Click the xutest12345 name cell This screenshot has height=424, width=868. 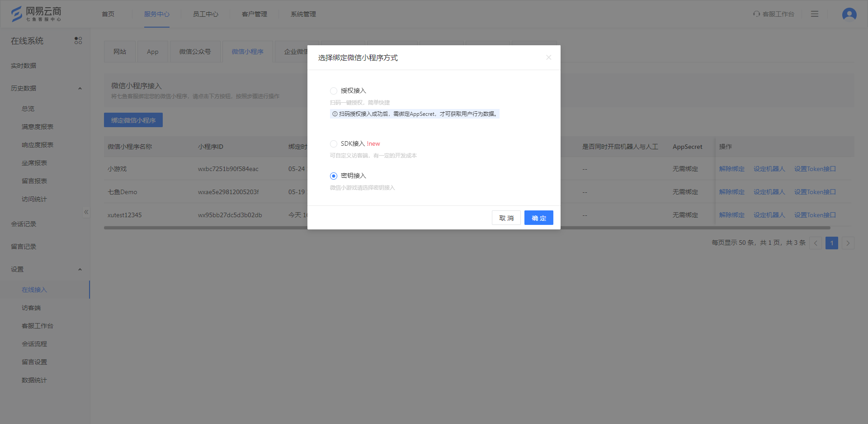[x=125, y=215]
